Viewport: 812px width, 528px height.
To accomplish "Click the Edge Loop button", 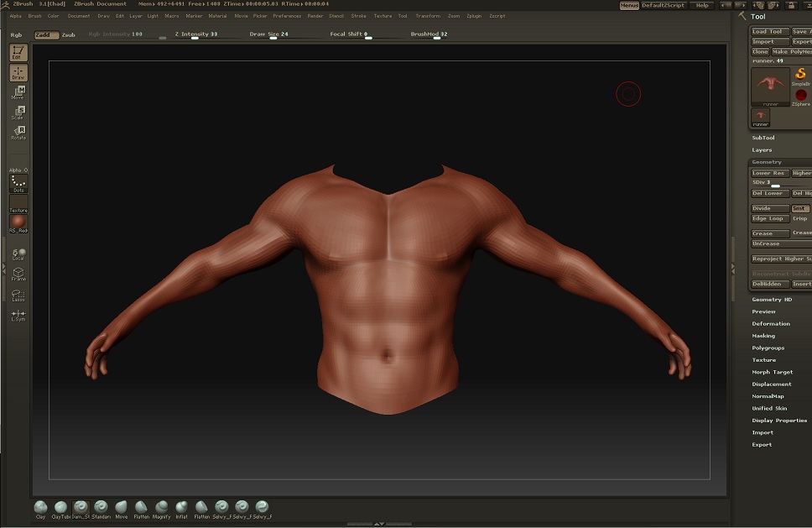I will click(x=770, y=218).
